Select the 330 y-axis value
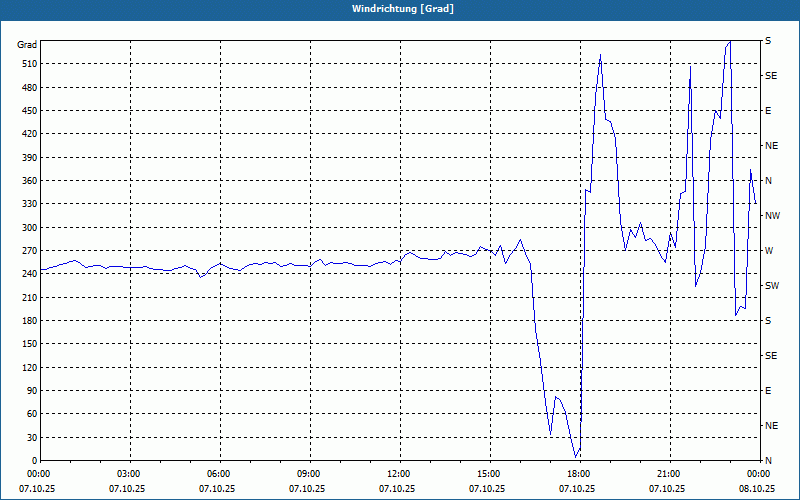Viewport: 800px width, 500px height. tap(30, 204)
